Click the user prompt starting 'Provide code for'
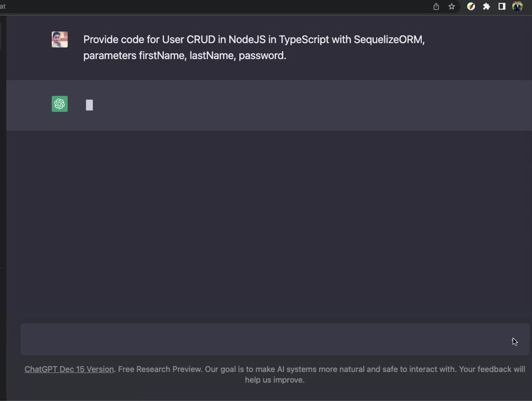The width and height of the screenshot is (532, 401). coord(254,47)
